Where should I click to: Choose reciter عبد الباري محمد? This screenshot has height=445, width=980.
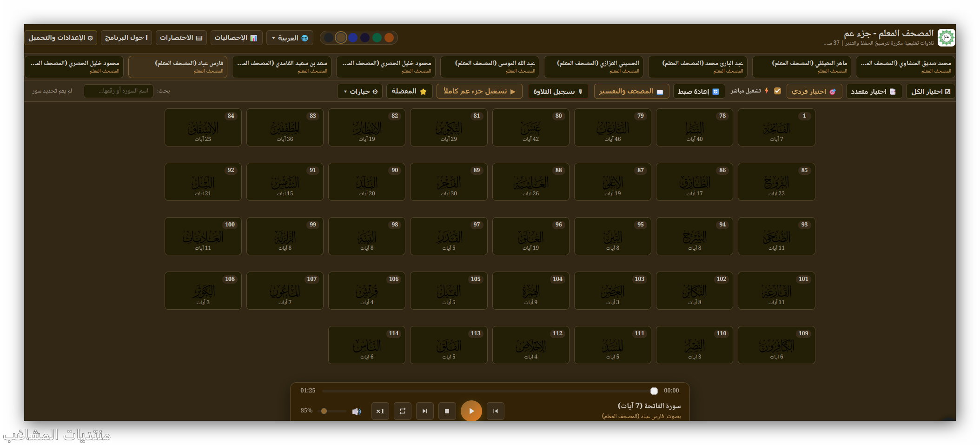[x=698, y=66]
